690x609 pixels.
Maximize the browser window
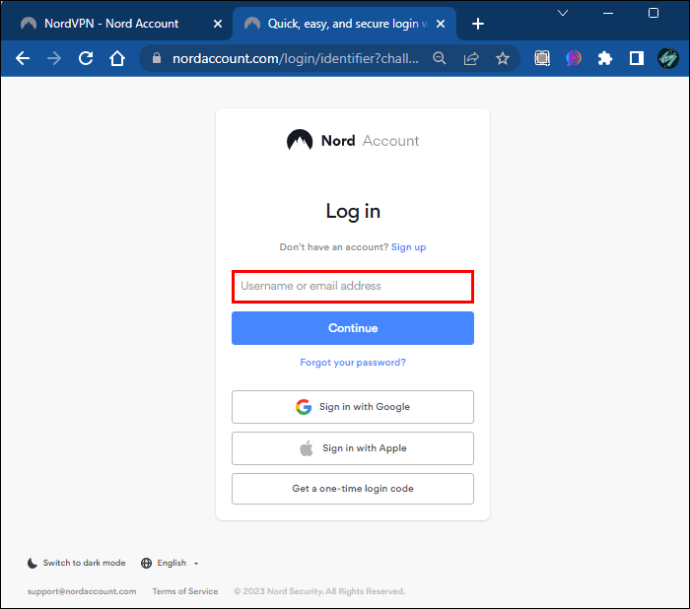653,13
